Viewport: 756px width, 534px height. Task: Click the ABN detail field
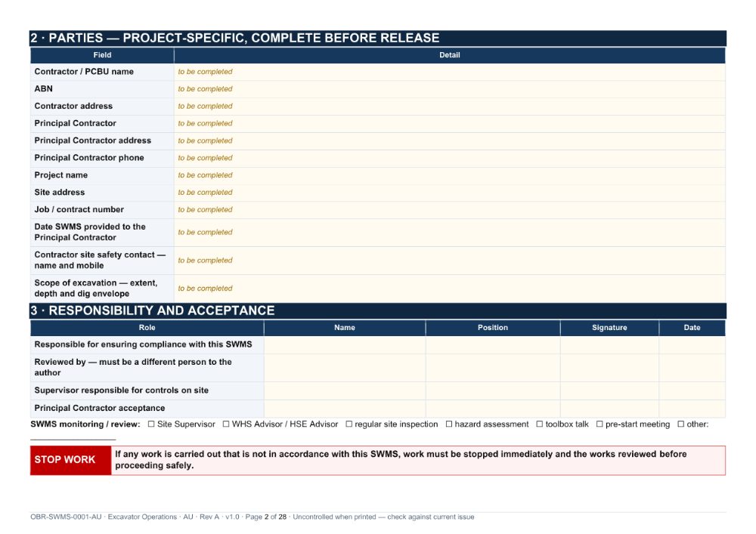coord(449,89)
